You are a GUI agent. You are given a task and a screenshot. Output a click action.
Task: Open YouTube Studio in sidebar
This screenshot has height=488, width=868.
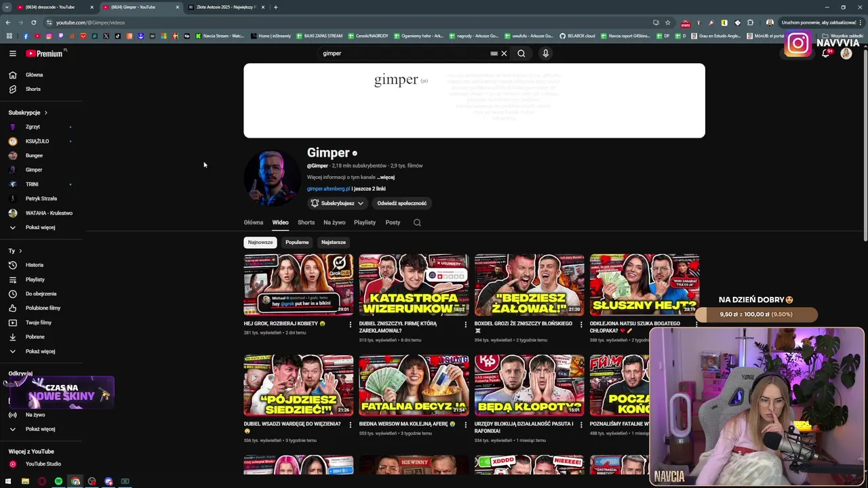(42, 464)
